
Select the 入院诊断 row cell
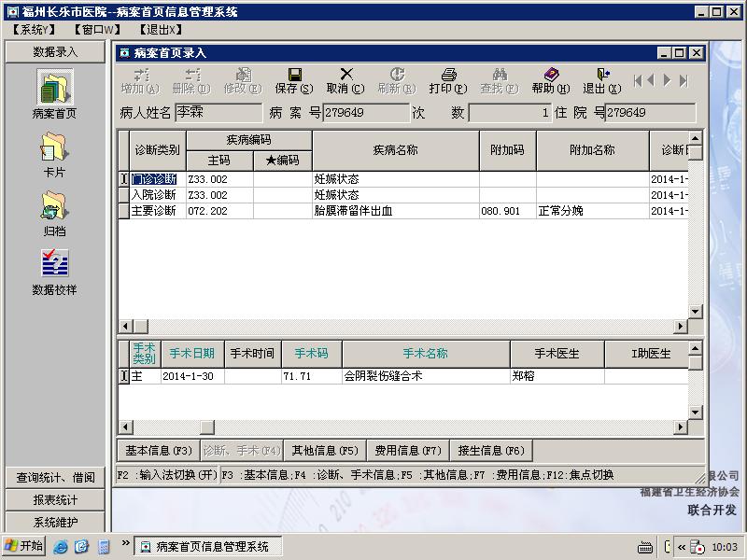tap(157, 195)
